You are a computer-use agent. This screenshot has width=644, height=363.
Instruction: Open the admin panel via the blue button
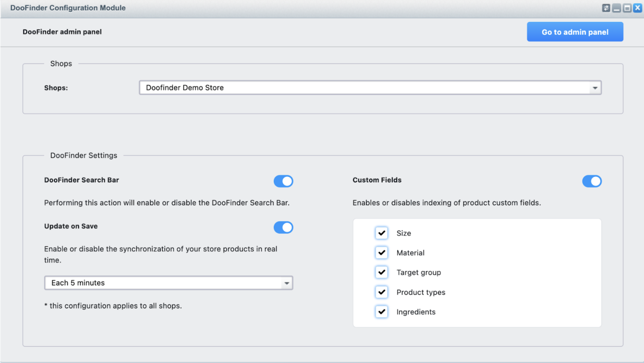click(x=575, y=32)
